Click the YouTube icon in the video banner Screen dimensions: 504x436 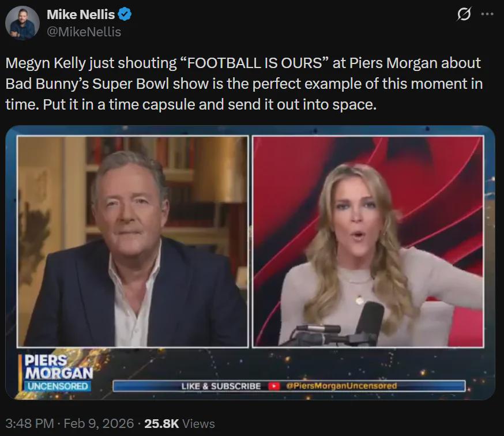click(273, 386)
